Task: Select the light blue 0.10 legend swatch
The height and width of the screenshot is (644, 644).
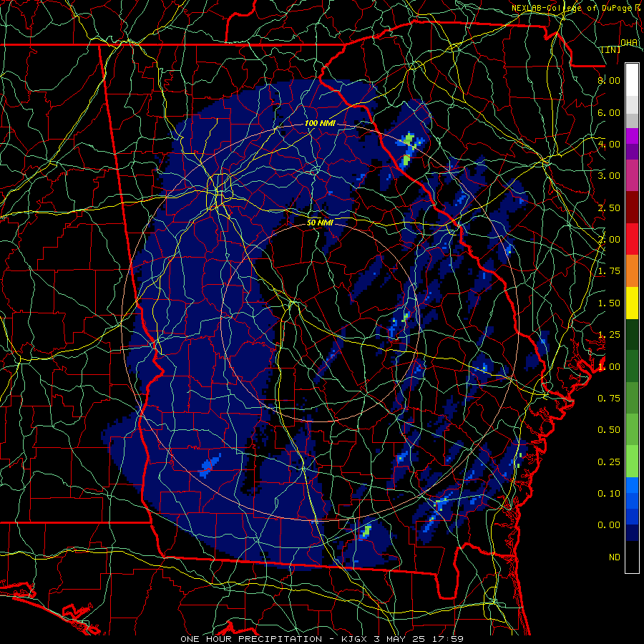Action: [x=632, y=485]
